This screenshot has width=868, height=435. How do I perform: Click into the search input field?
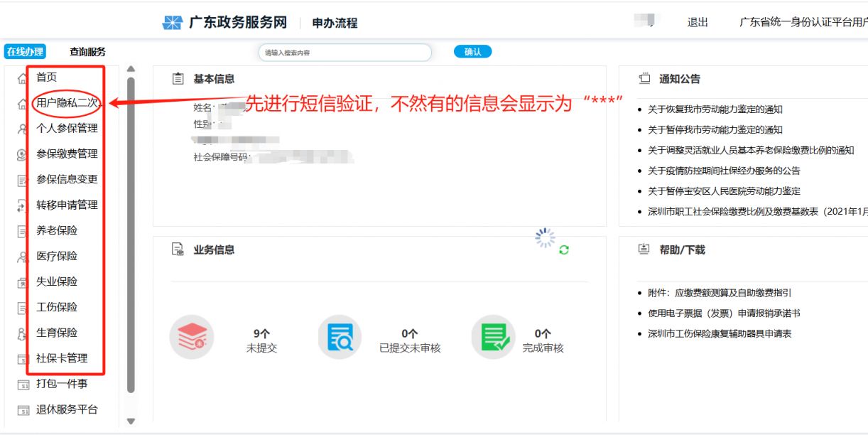click(345, 53)
